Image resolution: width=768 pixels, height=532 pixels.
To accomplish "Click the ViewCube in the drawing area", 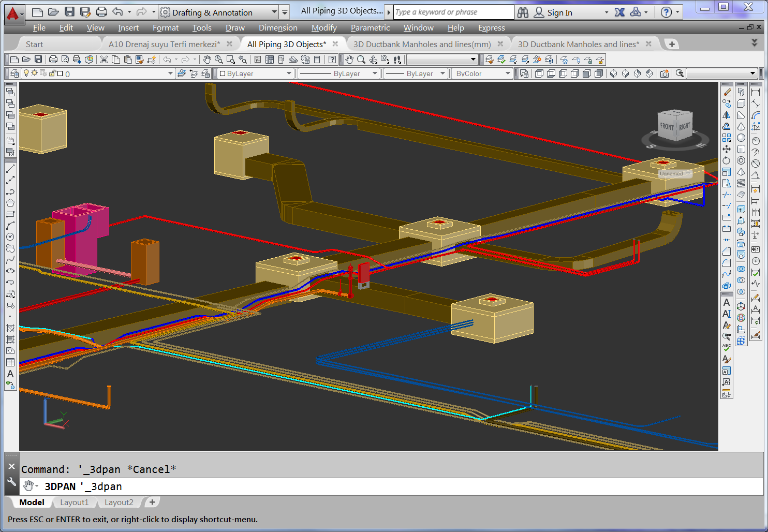I will click(675, 126).
